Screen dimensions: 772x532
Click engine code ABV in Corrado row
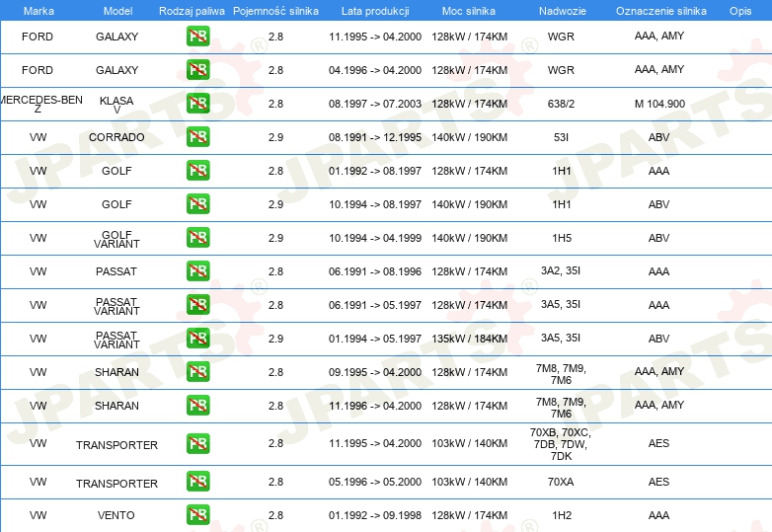658,137
